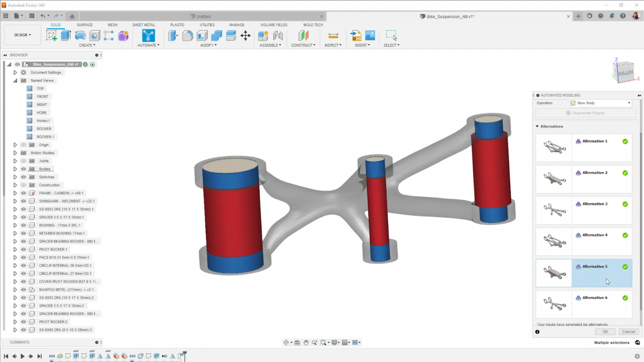Screen dimensions: 644x362
Task: Toggle visibility of Sketches folder
Action: (24, 177)
